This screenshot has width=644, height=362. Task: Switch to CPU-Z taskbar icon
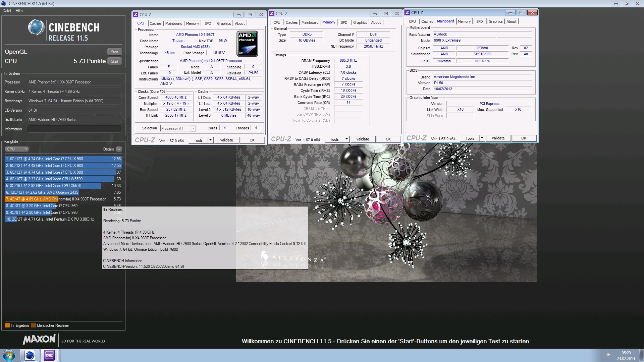pyautogui.click(x=49, y=355)
